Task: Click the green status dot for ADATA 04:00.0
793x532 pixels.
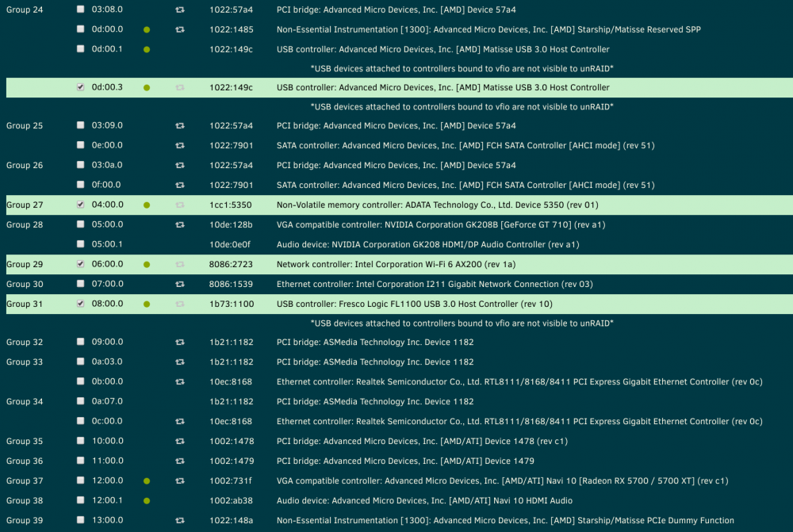Action: 147,205
